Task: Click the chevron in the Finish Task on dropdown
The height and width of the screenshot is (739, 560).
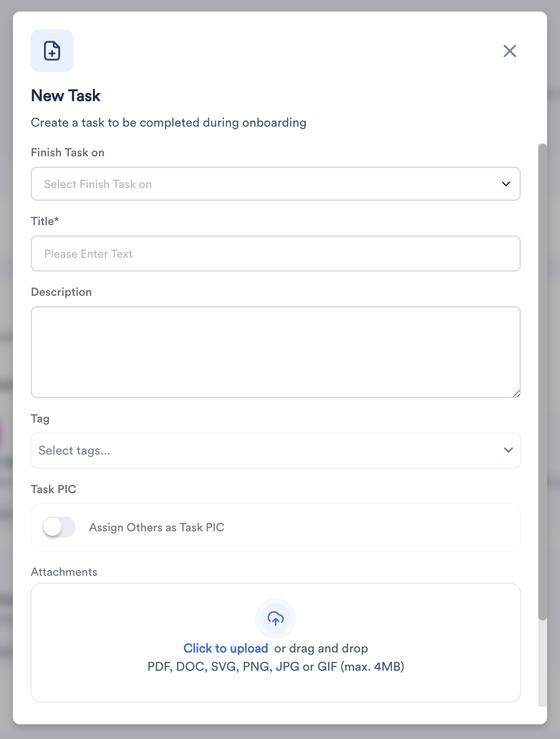Action: coord(506,184)
